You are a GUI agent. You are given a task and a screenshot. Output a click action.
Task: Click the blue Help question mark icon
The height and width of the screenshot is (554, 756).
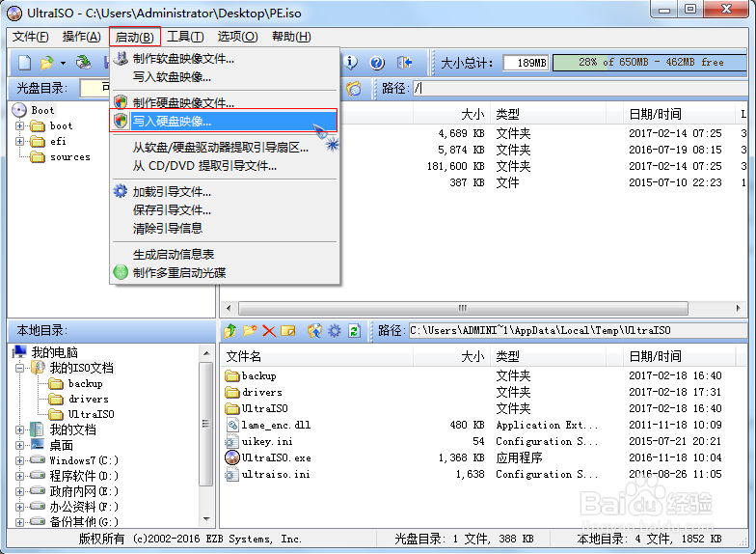pyautogui.click(x=377, y=63)
